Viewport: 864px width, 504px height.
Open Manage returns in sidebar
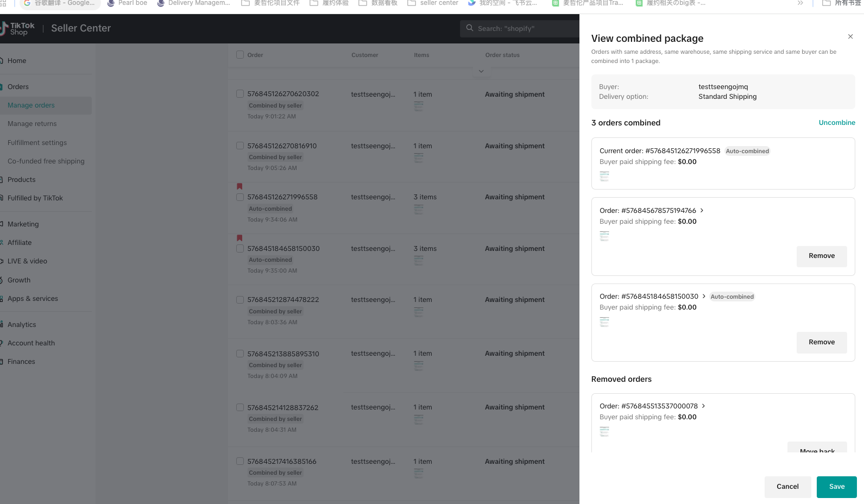click(32, 124)
